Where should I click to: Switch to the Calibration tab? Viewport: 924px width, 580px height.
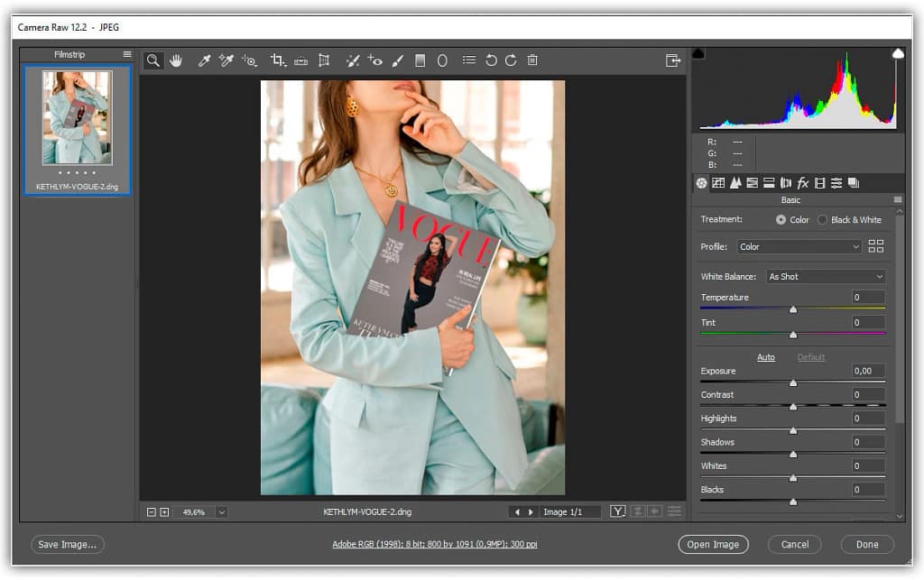819,183
